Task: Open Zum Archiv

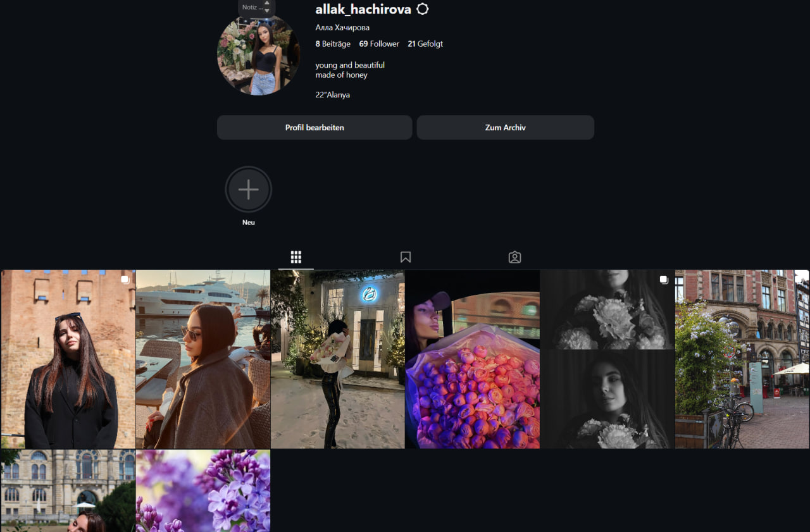Action: click(x=505, y=127)
